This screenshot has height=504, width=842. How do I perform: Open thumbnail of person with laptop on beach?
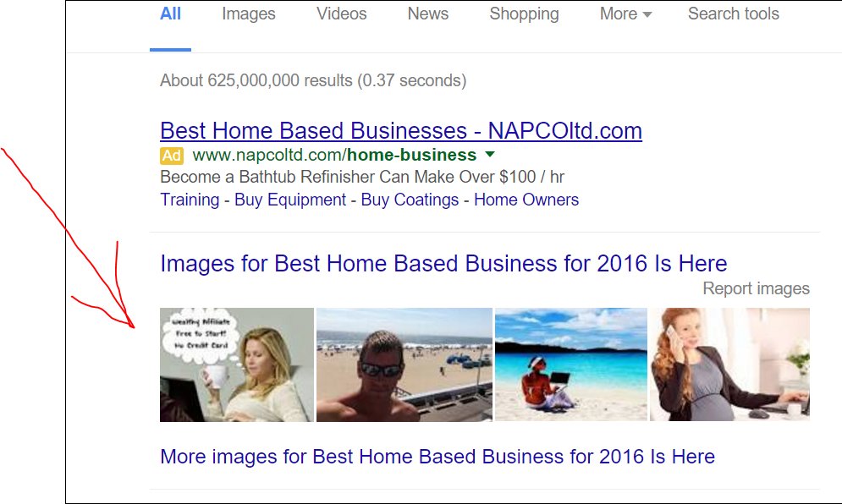point(571,364)
